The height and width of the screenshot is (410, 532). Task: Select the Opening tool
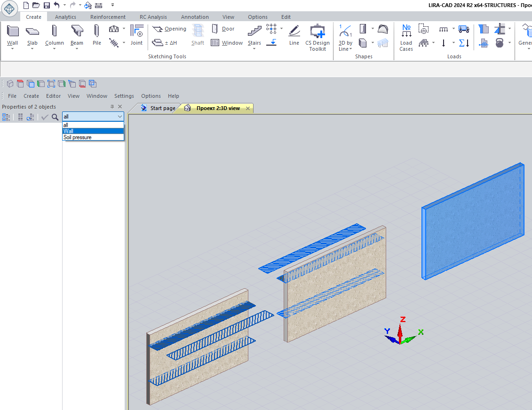[x=170, y=29]
